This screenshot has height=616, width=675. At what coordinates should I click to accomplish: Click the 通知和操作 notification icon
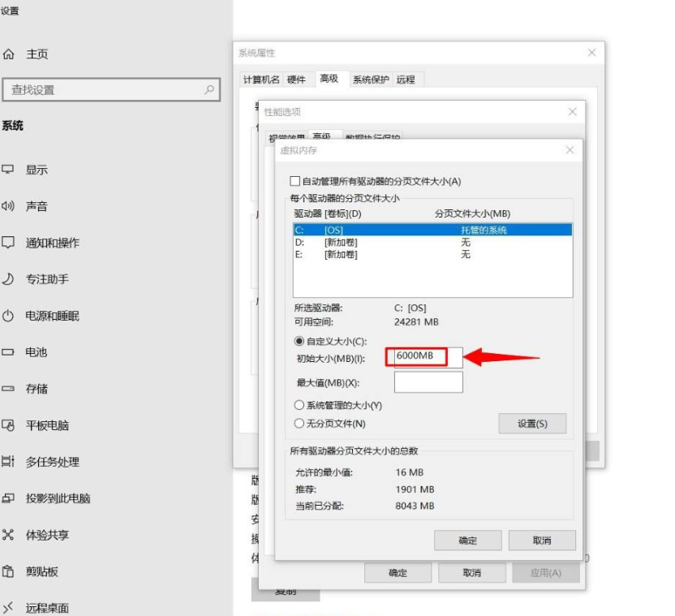pos(8,243)
